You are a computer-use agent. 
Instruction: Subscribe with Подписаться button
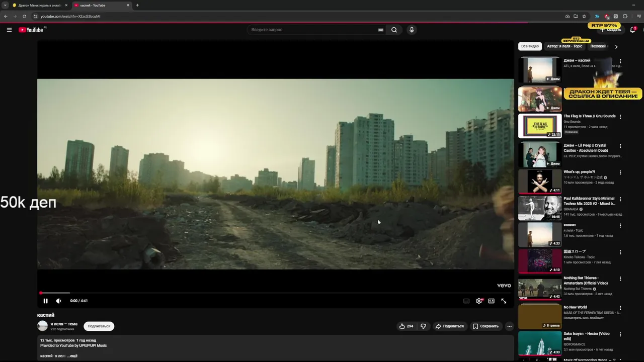point(99,326)
